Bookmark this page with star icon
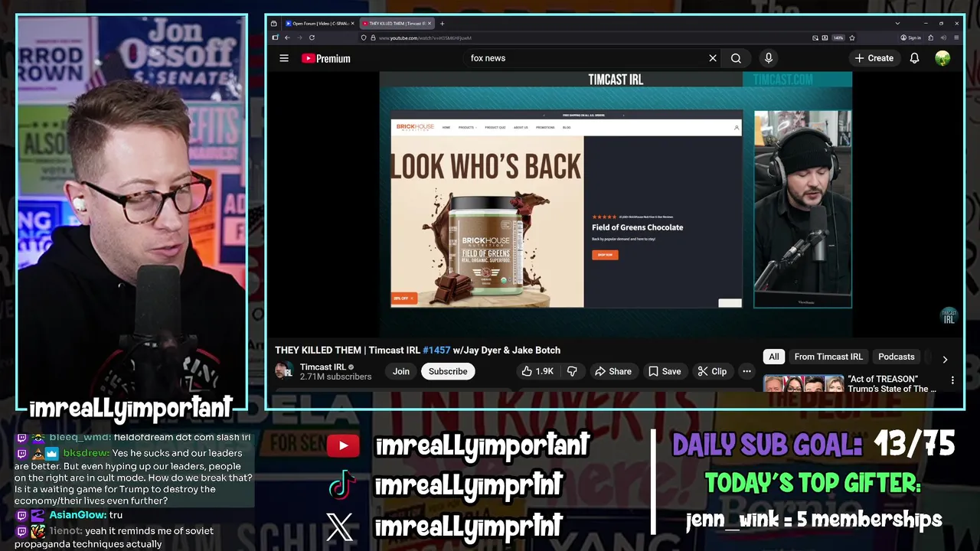Image resolution: width=980 pixels, height=551 pixels. [852, 37]
